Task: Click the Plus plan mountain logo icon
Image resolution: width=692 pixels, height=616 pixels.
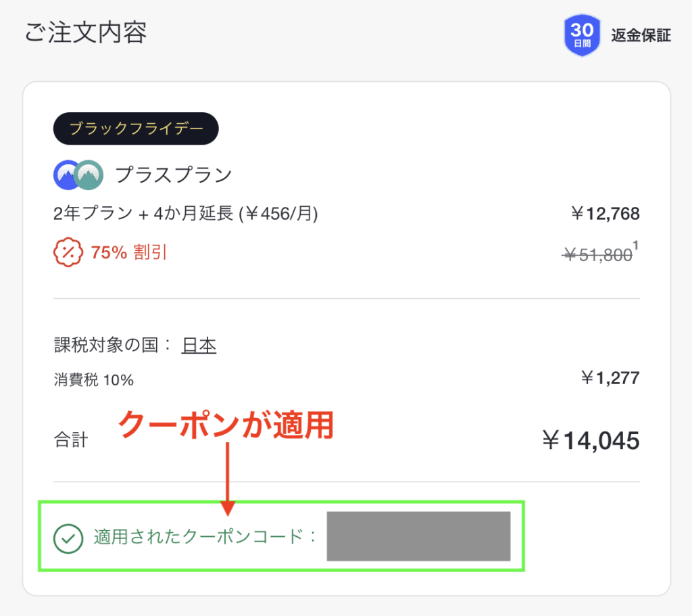Action: (78, 175)
